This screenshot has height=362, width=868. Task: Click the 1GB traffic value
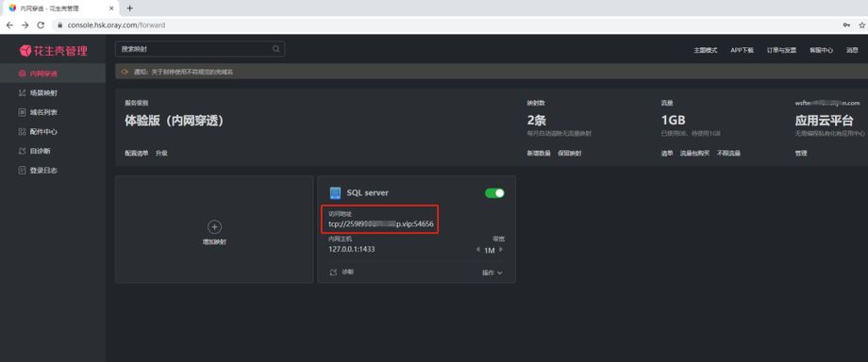point(673,121)
